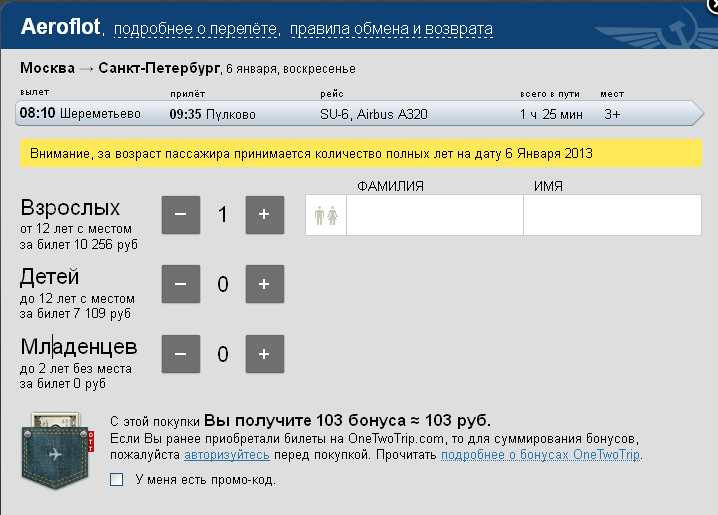Click the Aeroflot airline title

coord(60,27)
